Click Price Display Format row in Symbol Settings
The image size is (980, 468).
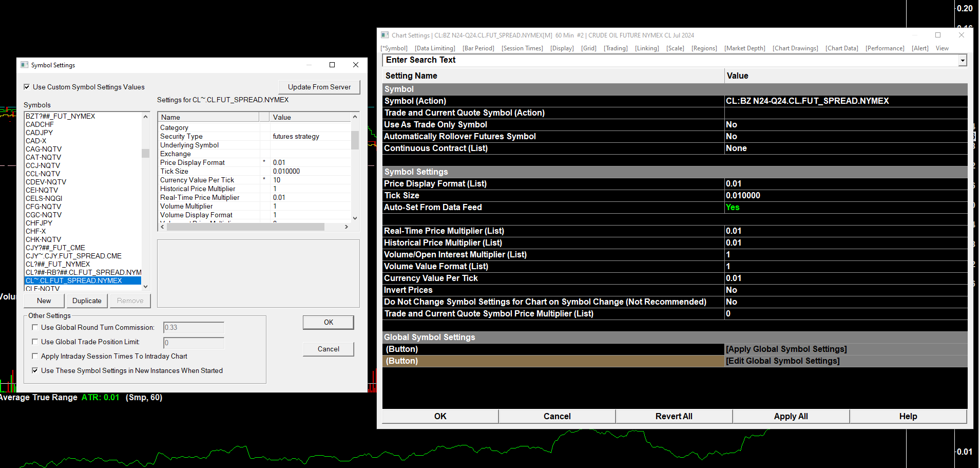click(x=254, y=162)
